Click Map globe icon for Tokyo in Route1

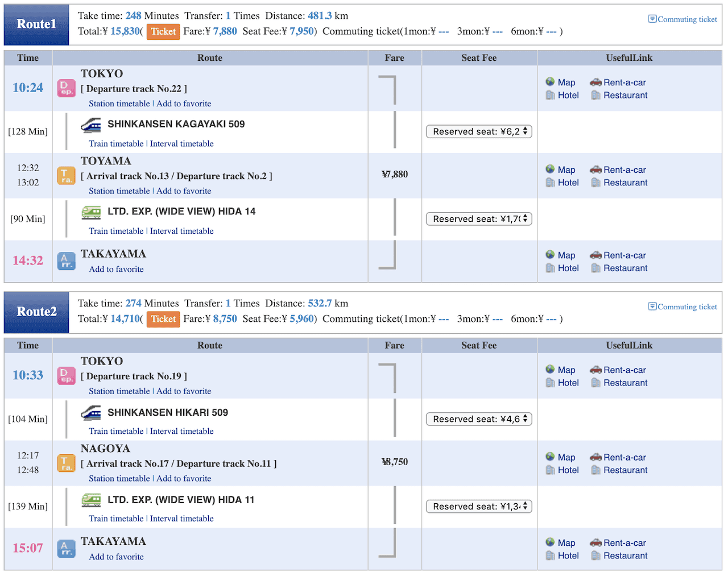pos(550,82)
